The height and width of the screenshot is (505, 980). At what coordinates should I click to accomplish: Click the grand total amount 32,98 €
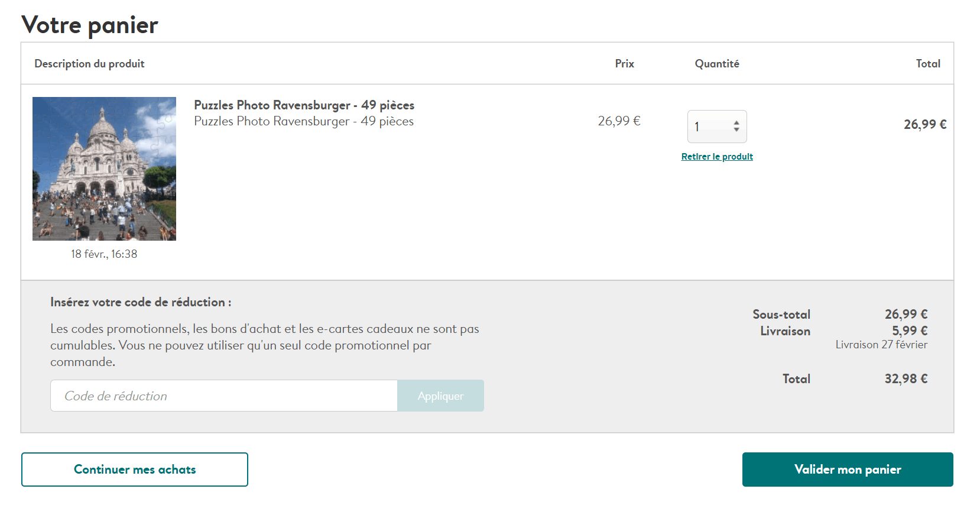click(906, 379)
